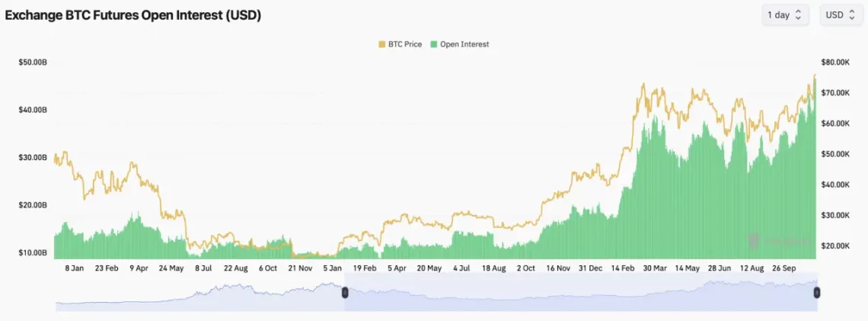The image size is (868, 321).
Task: Toggle the BTC Price series label
Action: pyautogui.click(x=406, y=44)
